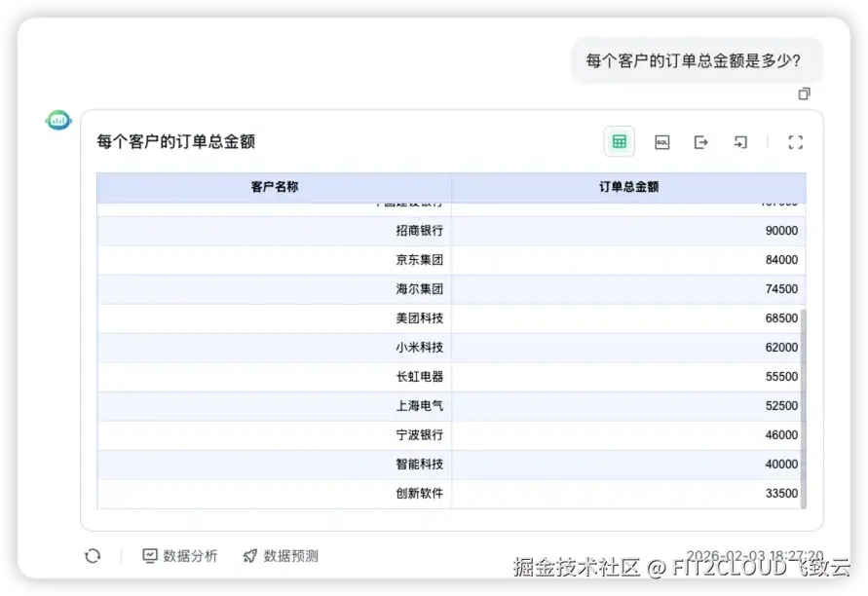Click the 84000 amount value

[x=781, y=260]
